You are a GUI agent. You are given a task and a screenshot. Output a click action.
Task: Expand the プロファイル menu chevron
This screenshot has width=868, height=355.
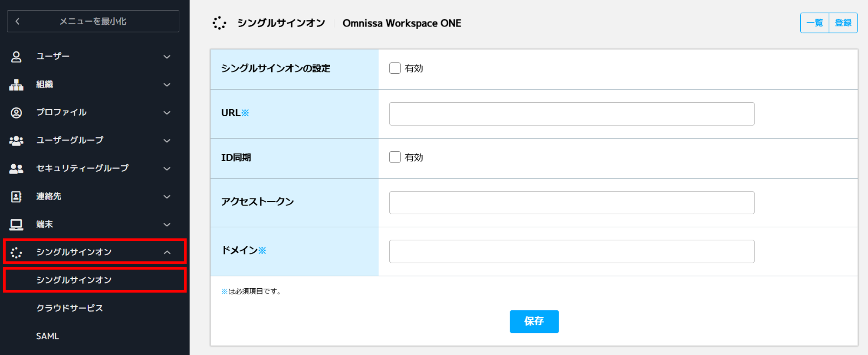167,113
